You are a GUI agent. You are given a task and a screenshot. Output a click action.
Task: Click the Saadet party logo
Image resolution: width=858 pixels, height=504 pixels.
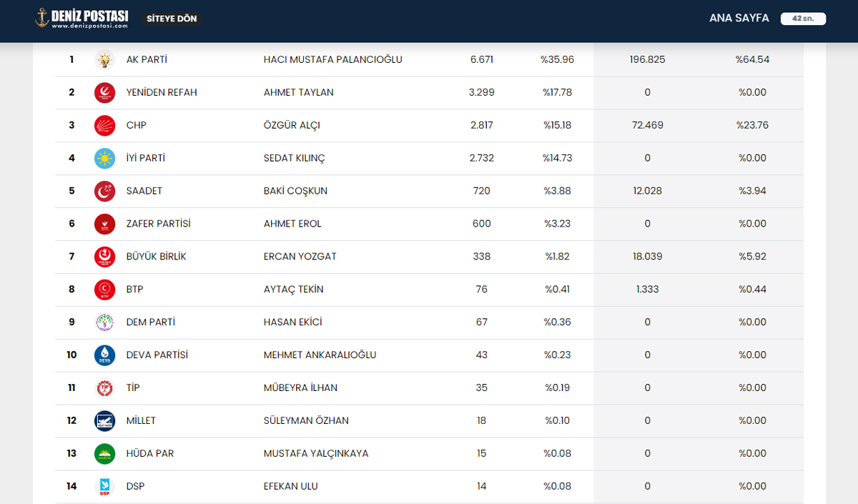[x=104, y=192]
